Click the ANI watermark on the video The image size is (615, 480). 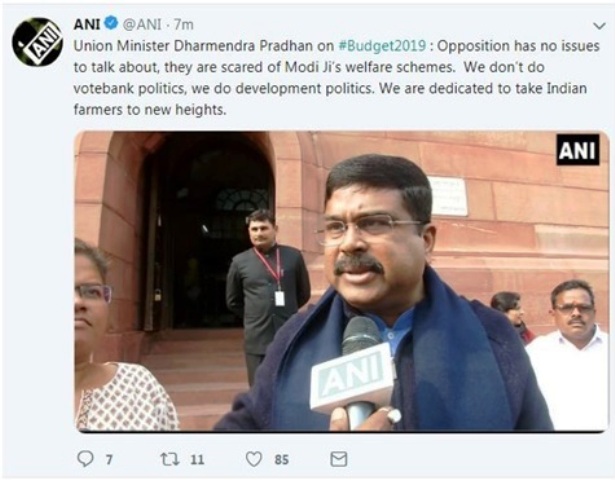578,150
